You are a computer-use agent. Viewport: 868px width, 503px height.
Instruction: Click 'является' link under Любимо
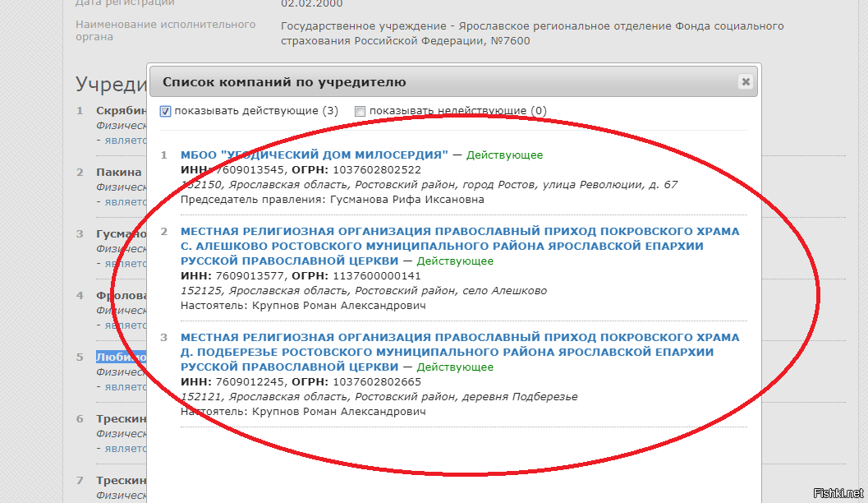125,386
